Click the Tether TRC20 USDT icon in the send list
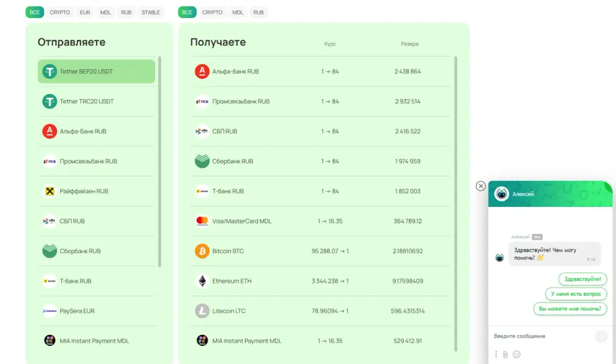This screenshot has height=364, width=616. click(x=49, y=102)
